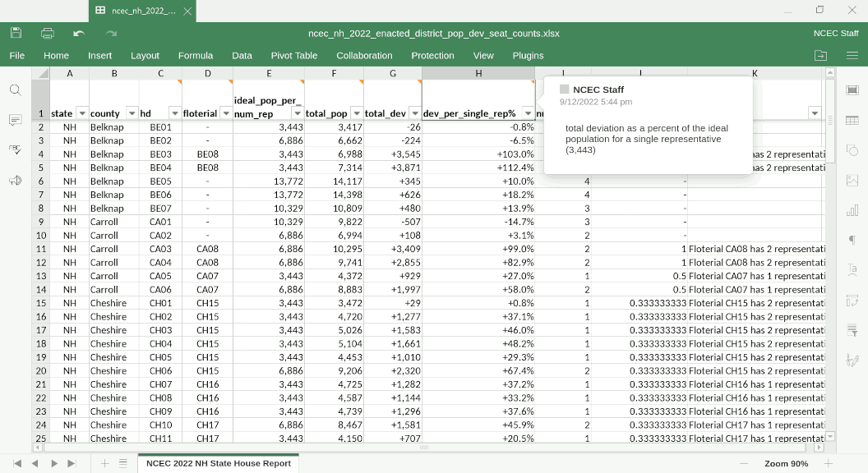Screen dimensions: 868x473
Task: Open chart settings in right sidebar
Action: coord(852,210)
